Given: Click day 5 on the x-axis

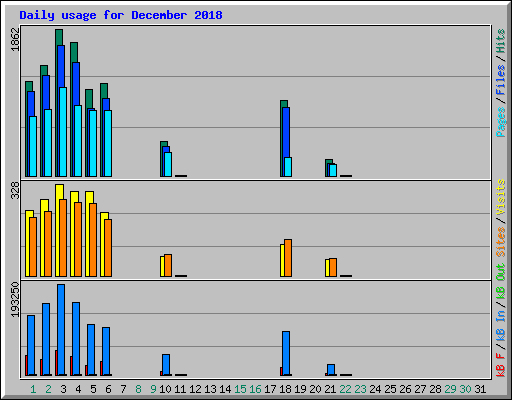Looking at the screenshot, I should 93,389.
